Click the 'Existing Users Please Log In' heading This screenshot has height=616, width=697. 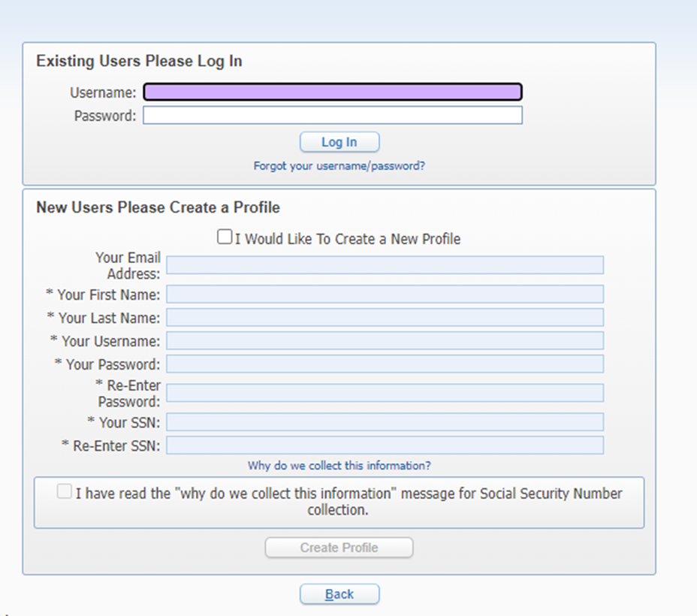coord(139,62)
